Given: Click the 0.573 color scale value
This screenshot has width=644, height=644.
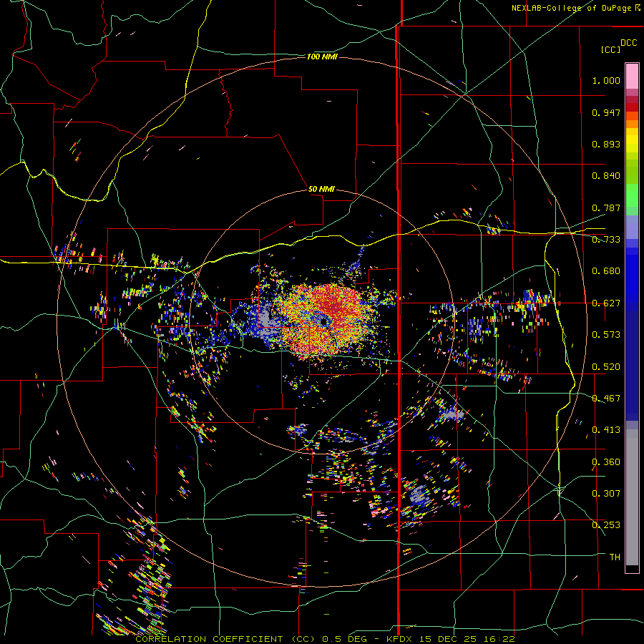Looking at the screenshot, I should pyautogui.click(x=606, y=335).
